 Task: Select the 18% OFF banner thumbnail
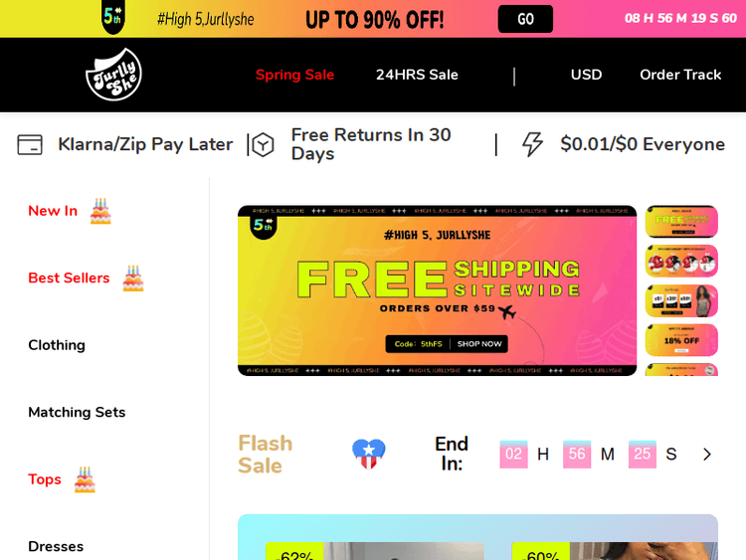tap(681, 340)
